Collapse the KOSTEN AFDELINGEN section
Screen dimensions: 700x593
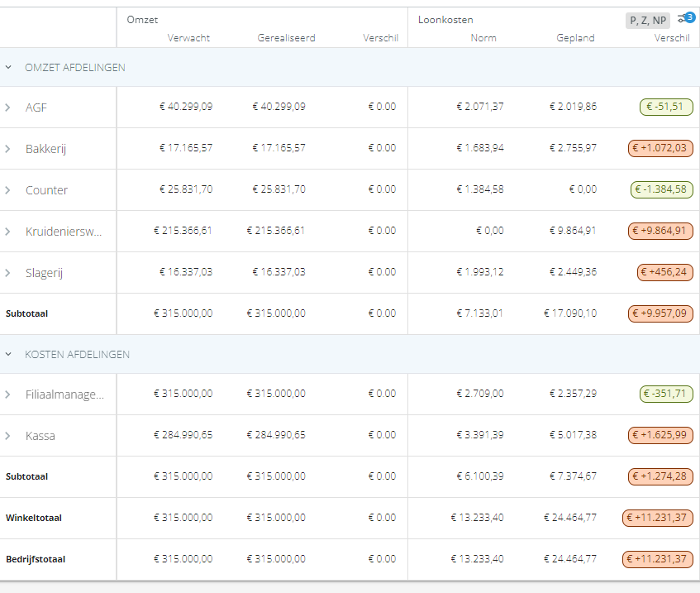8,354
